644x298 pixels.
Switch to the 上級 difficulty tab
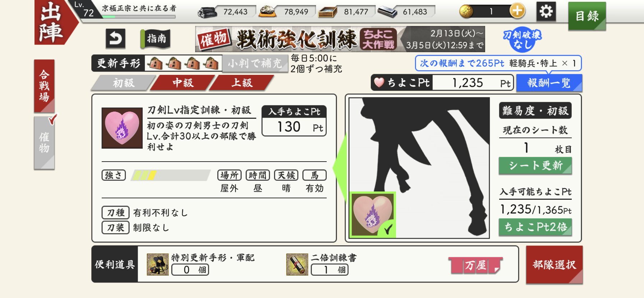242,83
